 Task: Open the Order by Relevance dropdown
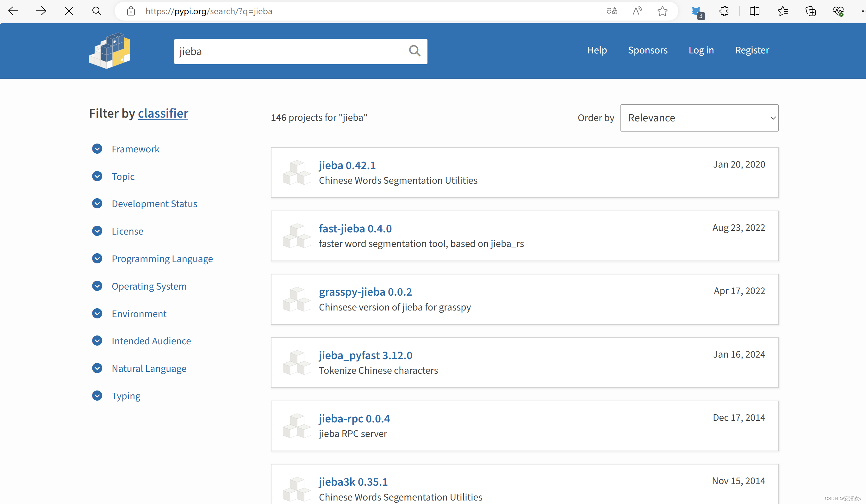tap(699, 118)
